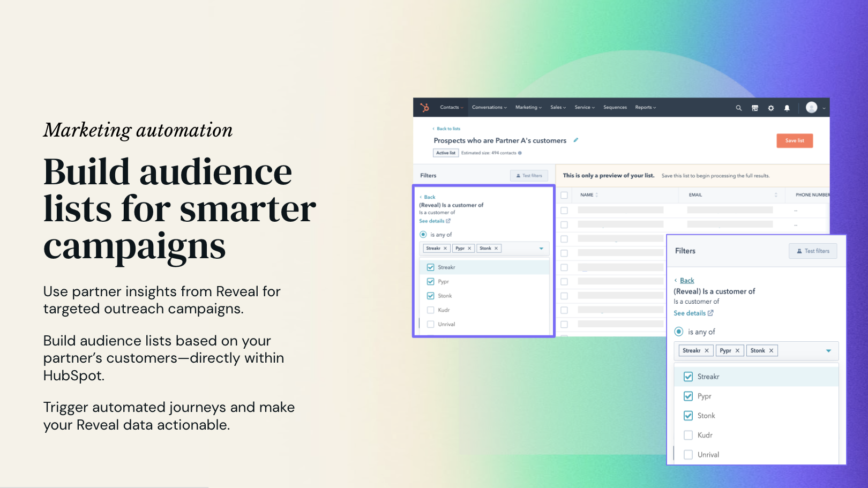Click 'This is only a preview of your list.'
The height and width of the screenshot is (488, 868).
pyautogui.click(x=609, y=176)
